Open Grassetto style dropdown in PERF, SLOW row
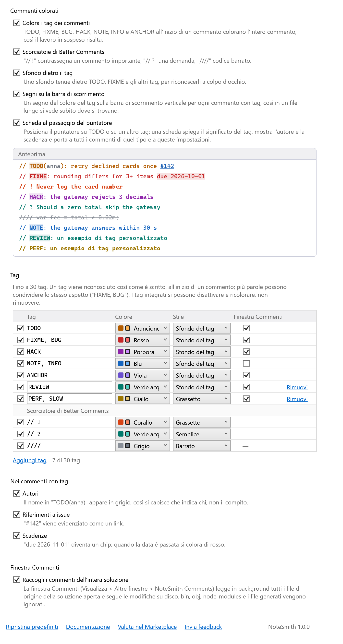This screenshot has height=644, width=343. tap(202, 399)
